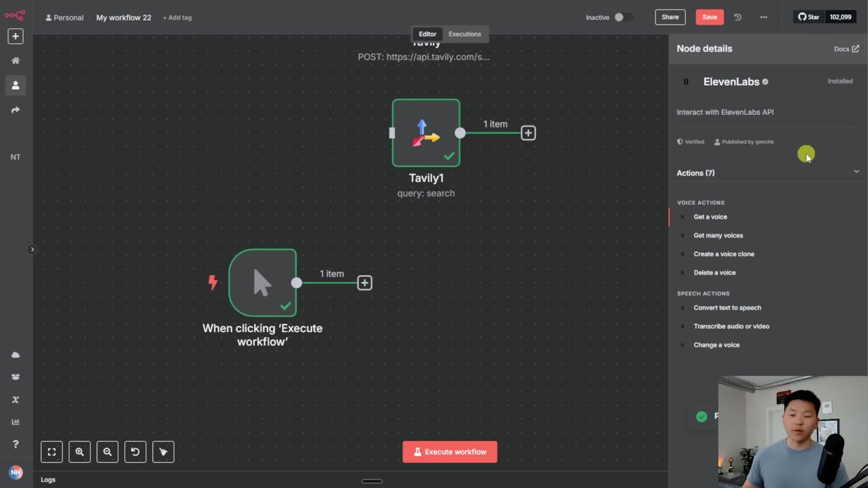Click the Personal breadcrumb link
This screenshot has width=868, height=488.
coord(65,17)
